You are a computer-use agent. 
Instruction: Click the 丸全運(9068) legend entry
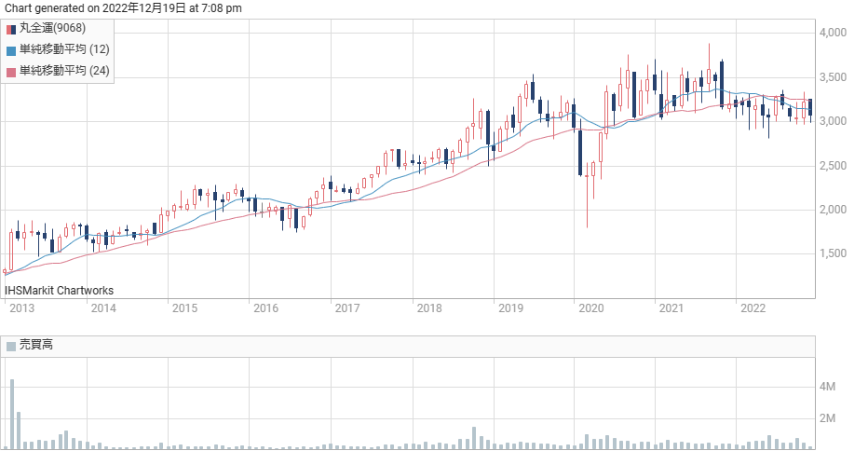point(52,28)
